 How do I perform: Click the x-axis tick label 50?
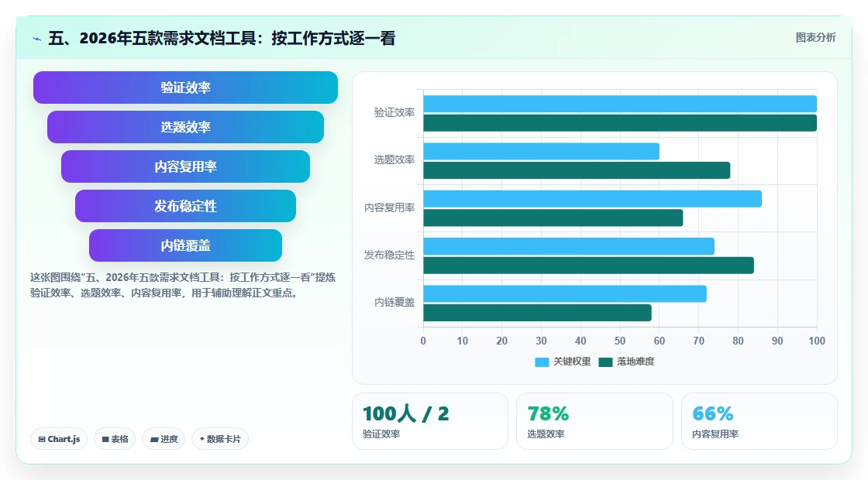pyautogui.click(x=620, y=341)
